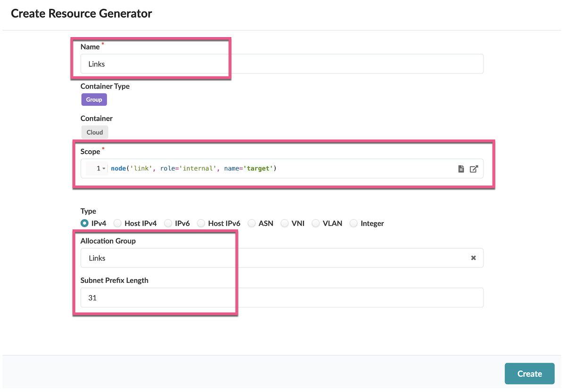Choose the Host IPv6 radio button
566x392 pixels.
click(x=201, y=223)
